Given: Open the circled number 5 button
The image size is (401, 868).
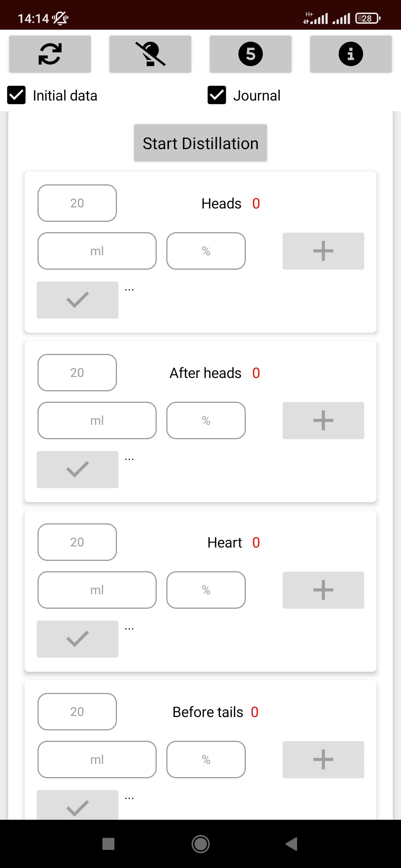Looking at the screenshot, I should [251, 54].
